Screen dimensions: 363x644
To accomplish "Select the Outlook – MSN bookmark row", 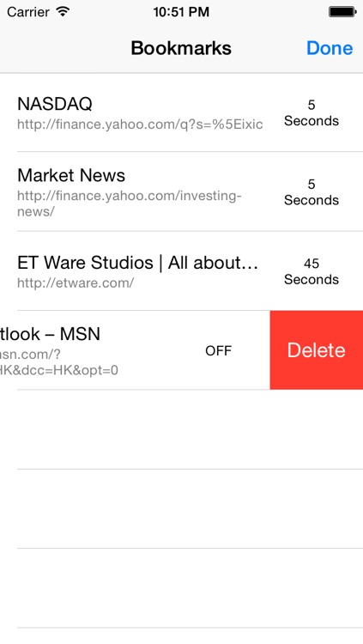I will coord(135,350).
